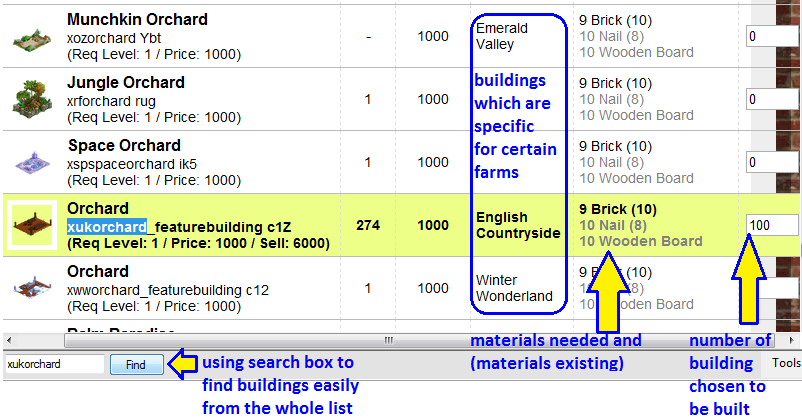
Task: Click Req Level text with Sell: 6000
Action: click(x=198, y=243)
